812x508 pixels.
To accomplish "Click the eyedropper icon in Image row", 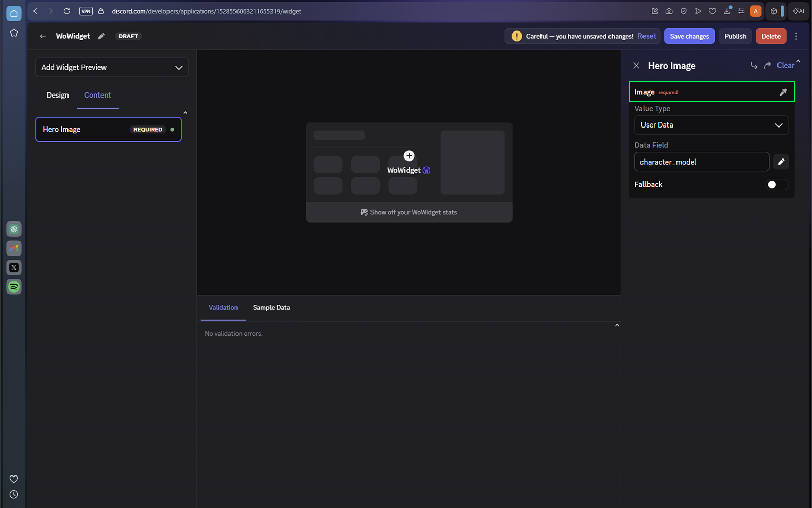I will point(783,92).
